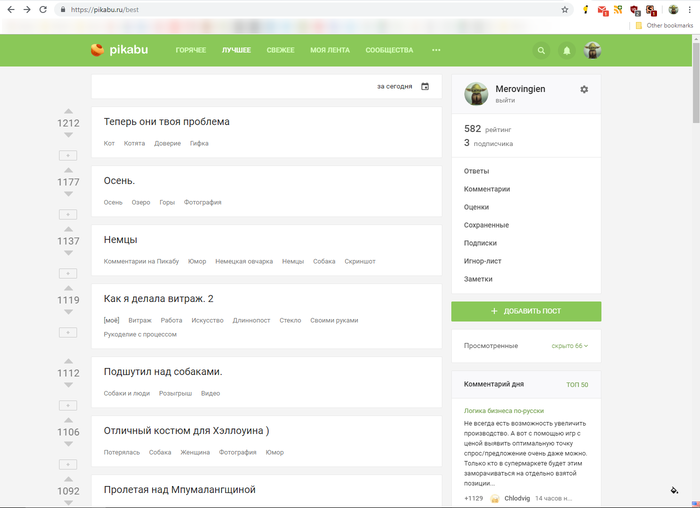This screenshot has width=700, height=508.
Task: Click the search magnifier in Pikabu header
Action: [x=542, y=50]
